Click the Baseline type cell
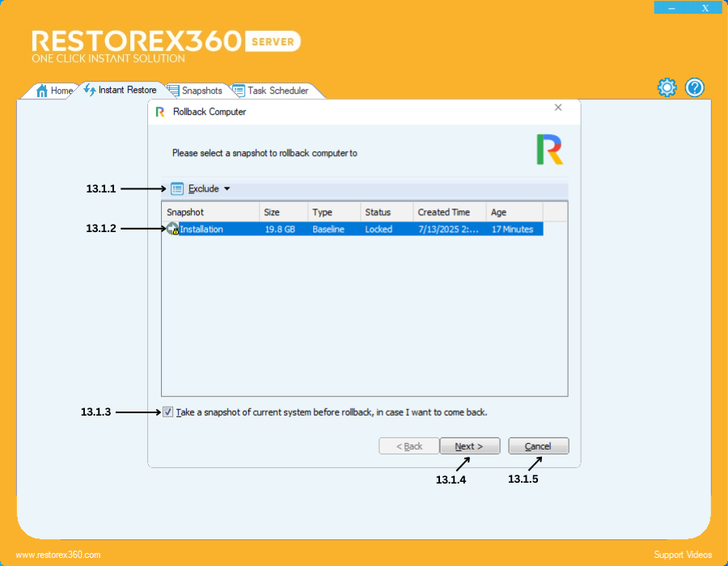Screen dimensions: 728x566 click(328, 229)
